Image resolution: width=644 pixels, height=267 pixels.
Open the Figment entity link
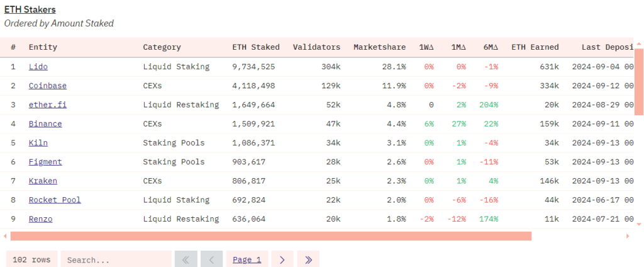45,162
